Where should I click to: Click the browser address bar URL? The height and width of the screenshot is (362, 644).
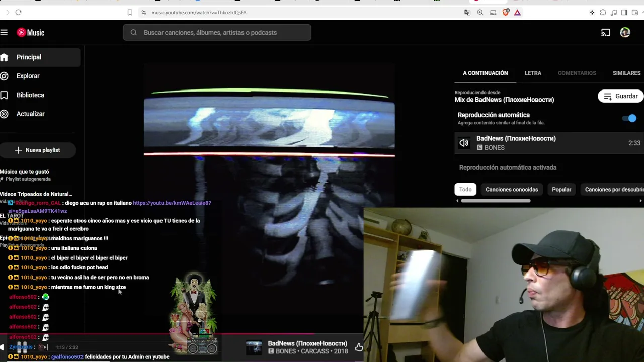[x=199, y=12]
